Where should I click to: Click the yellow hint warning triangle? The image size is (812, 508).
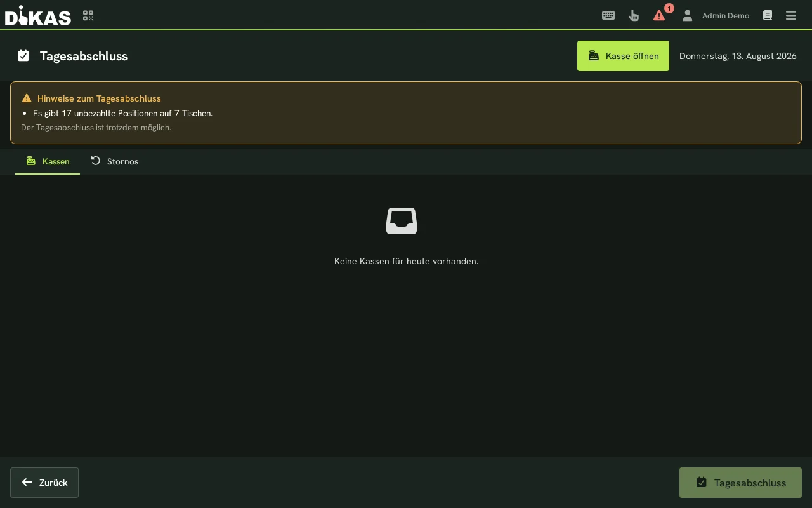pyautogui.click(x=27, y=98)
